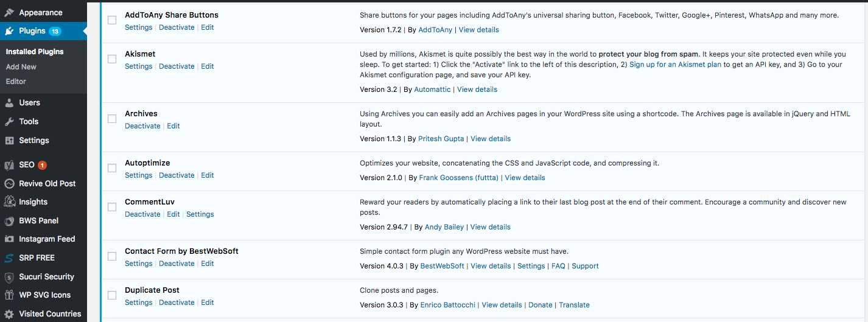
Task: Open Akismet Settings link
Action: click(x=139, y=66)
